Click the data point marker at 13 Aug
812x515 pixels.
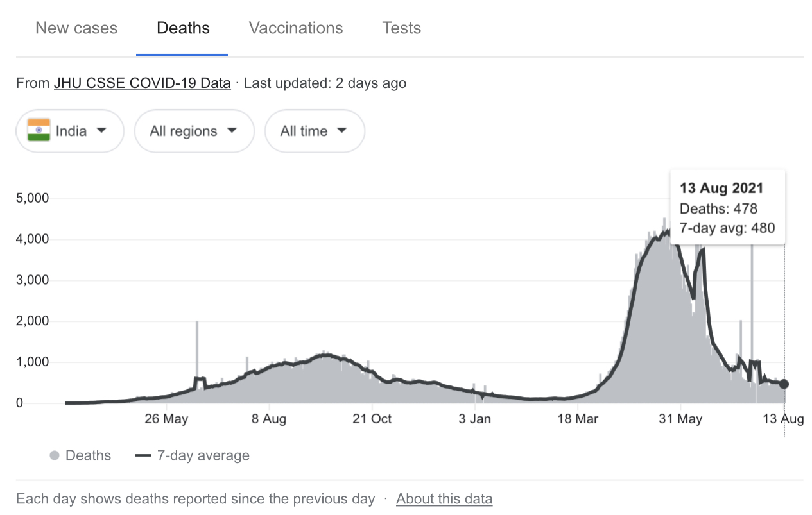pyautogui.click(x=784, y=384)
